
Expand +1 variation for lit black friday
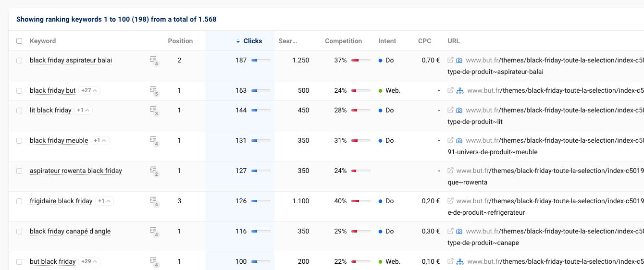click(83, 110)
